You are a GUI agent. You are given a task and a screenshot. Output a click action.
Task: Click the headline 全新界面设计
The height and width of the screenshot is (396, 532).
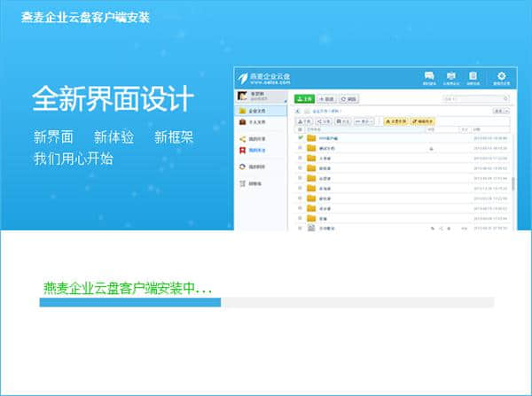click(113, 98)
